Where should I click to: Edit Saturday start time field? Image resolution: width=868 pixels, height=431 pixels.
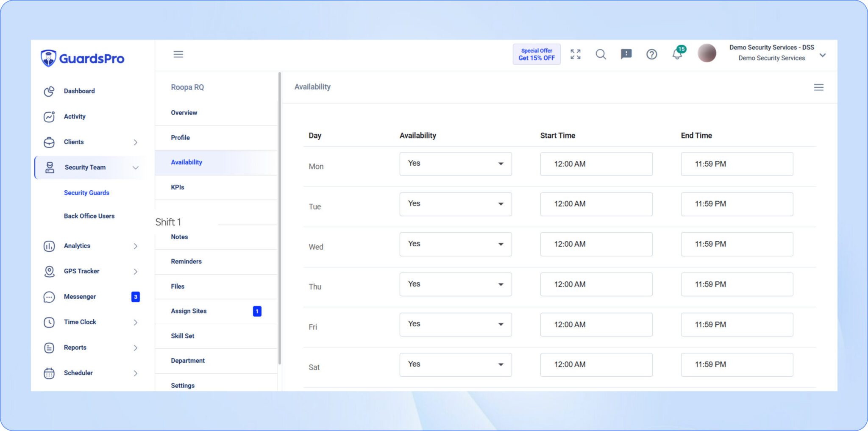[596, 365]
